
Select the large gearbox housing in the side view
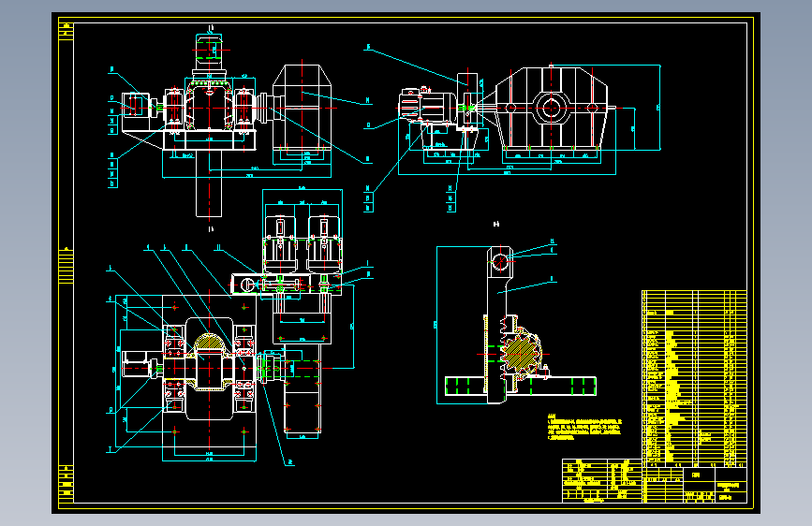point(552,108)
